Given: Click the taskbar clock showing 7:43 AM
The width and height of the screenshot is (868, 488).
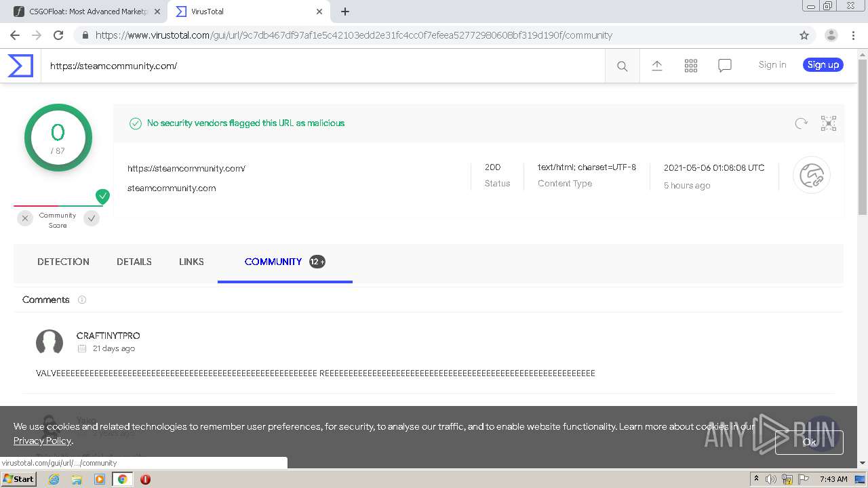Looking at the screenshot, I should tap(833, 479).
